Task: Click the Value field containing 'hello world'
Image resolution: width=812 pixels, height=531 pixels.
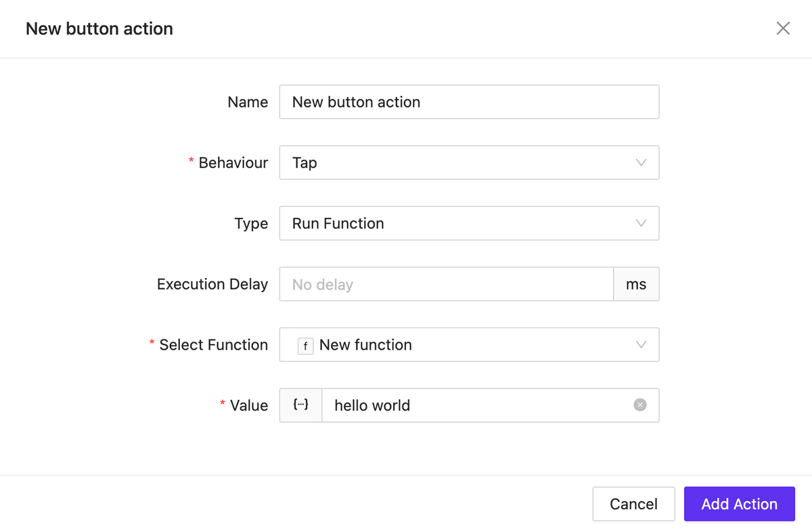Action: coord(474,405)
